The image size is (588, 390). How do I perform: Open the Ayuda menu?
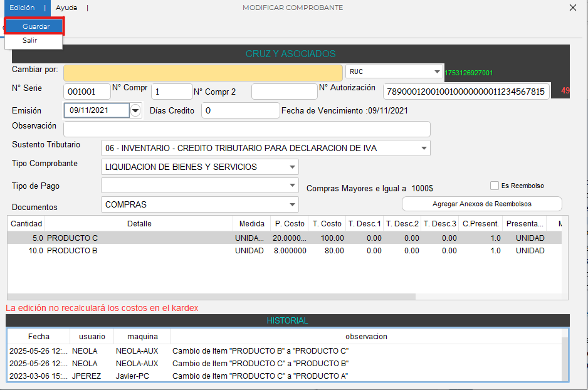coord(66,8)
